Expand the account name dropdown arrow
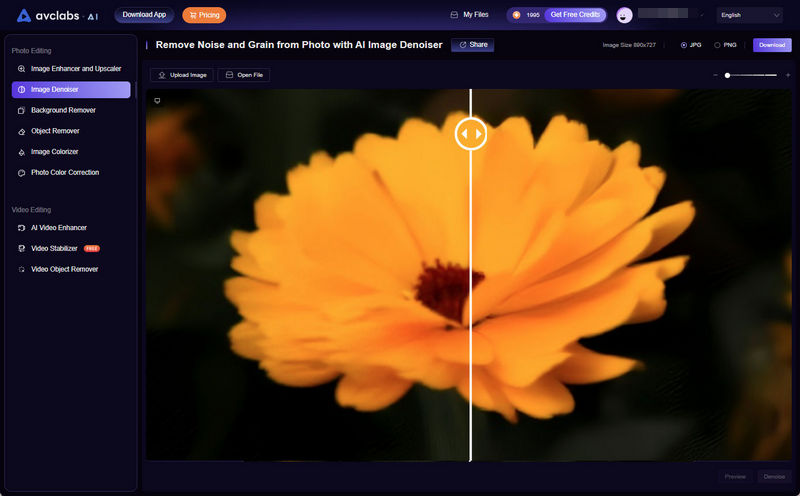Viewport: 800px width, 496px height. (x=702, y=15)
